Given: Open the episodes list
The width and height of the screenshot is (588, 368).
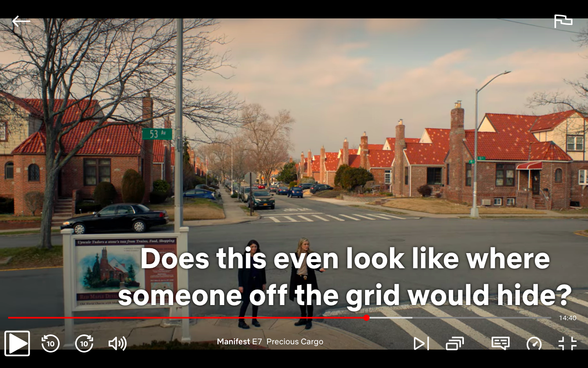Looking at the screenshot, I should [455, 343].
